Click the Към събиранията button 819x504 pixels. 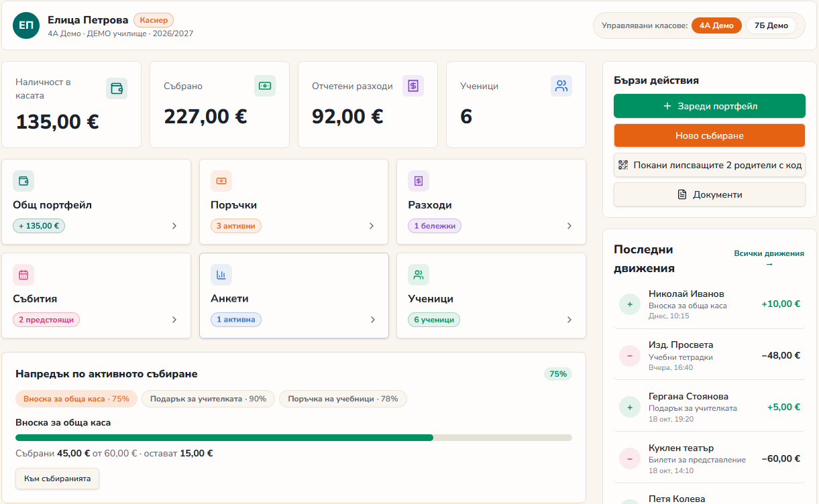pos(58,479)
